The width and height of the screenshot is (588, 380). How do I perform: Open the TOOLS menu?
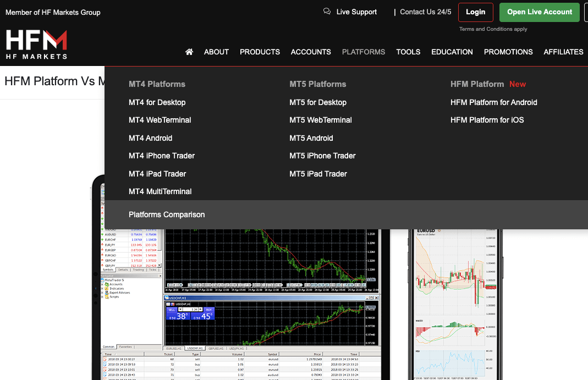408,52
